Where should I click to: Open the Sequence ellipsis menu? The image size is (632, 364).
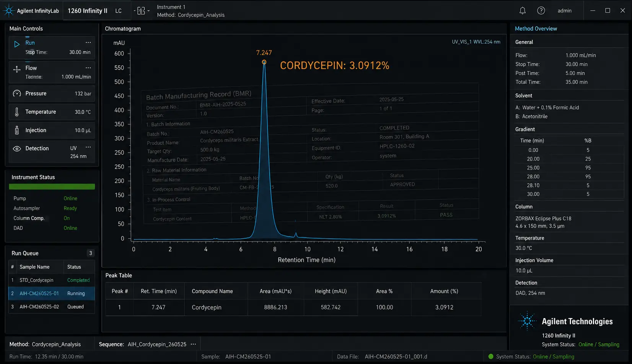193,344
